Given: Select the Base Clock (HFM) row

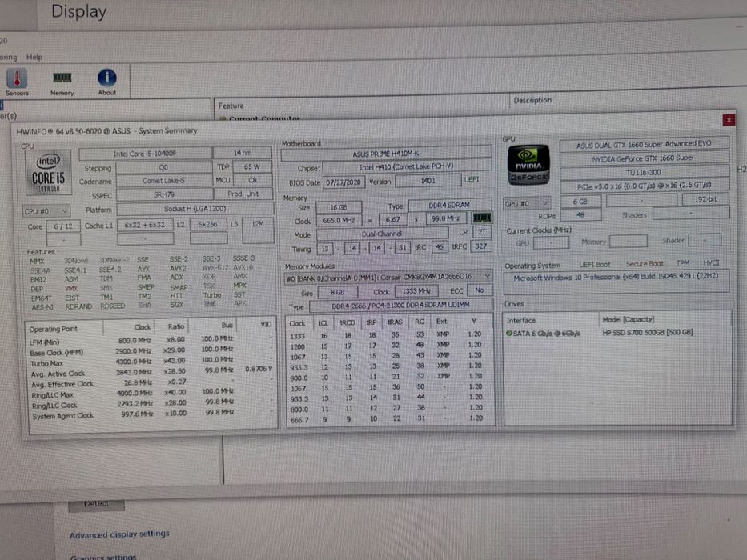Looking at the screenshot, I should click(x=151, y=351).
